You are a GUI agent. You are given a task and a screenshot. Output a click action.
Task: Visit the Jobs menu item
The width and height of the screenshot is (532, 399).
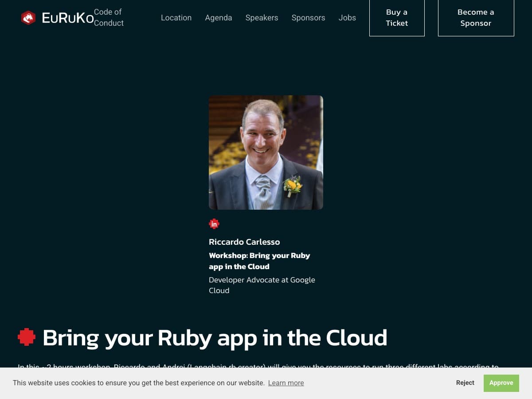coord(347,18)
